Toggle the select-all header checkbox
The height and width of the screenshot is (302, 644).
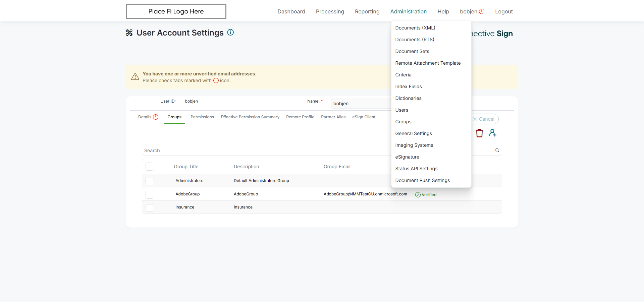point(150,167)
